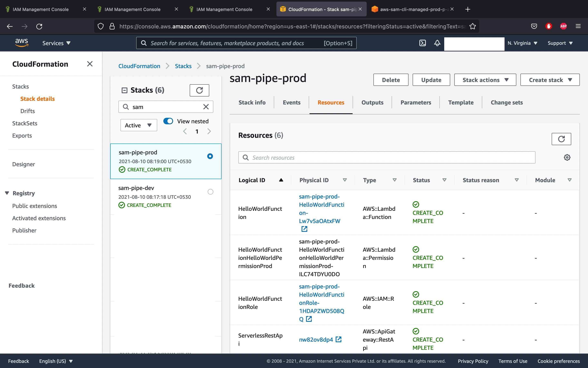Sort by Logical ID ascending arrow

pos(281,180)
